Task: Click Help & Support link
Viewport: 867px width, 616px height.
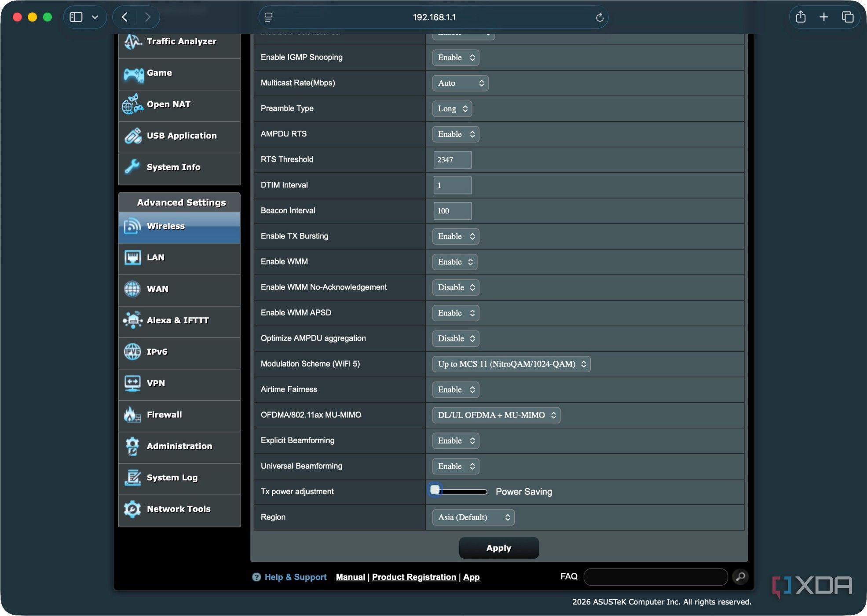Action: click(x=295, y=577)
